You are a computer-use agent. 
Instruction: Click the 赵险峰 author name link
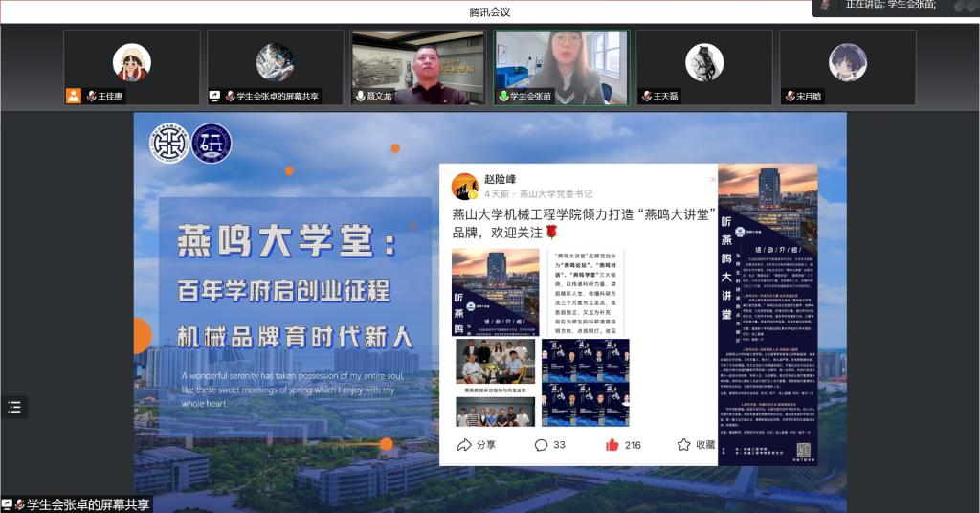[501, 179]
